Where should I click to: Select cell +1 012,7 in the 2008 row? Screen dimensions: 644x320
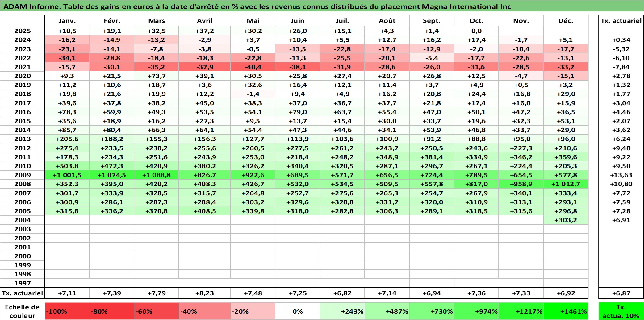coord(566,184)
